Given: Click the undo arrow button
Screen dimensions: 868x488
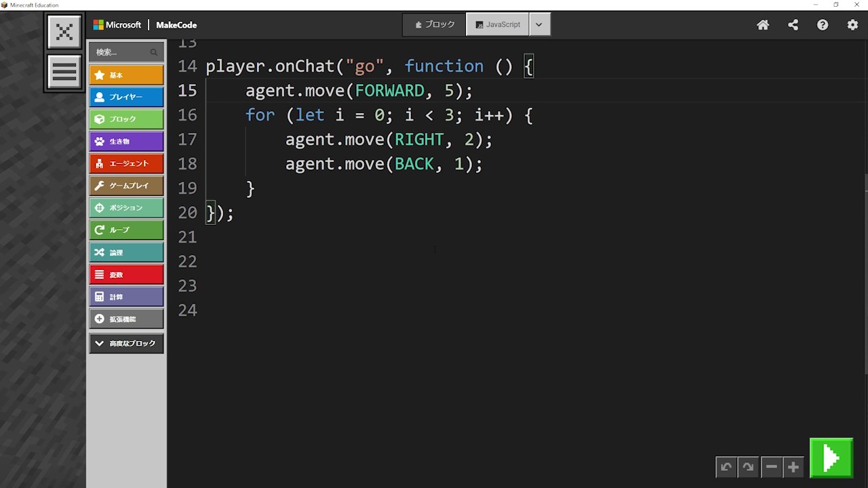Looking at the screenshot, I should 726,467.
